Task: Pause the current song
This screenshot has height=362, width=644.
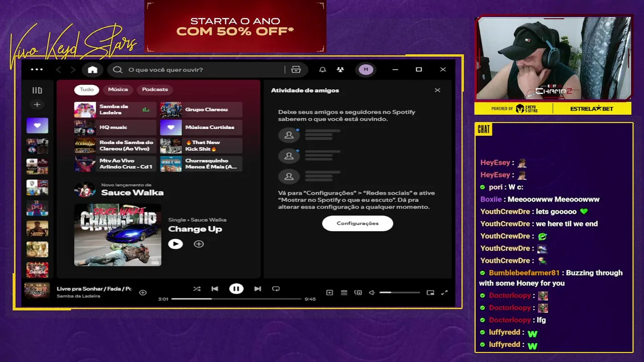Action: point(236,289)
